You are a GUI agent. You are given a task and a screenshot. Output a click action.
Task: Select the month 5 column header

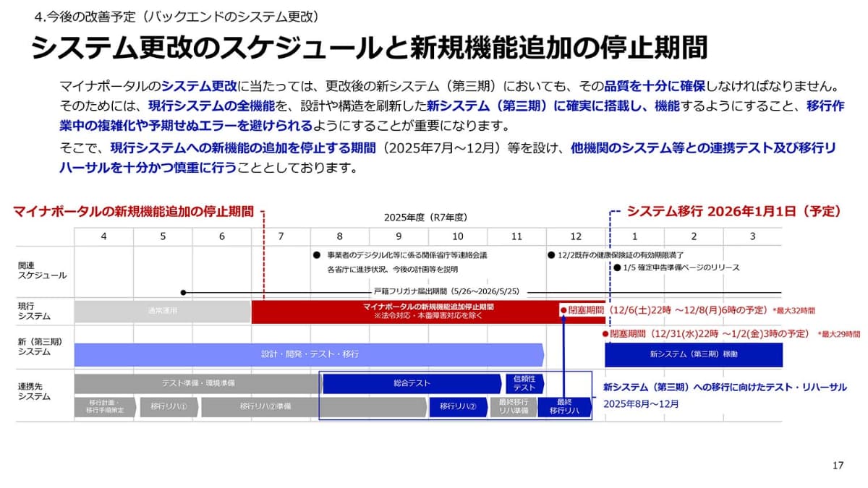(163, 237)
